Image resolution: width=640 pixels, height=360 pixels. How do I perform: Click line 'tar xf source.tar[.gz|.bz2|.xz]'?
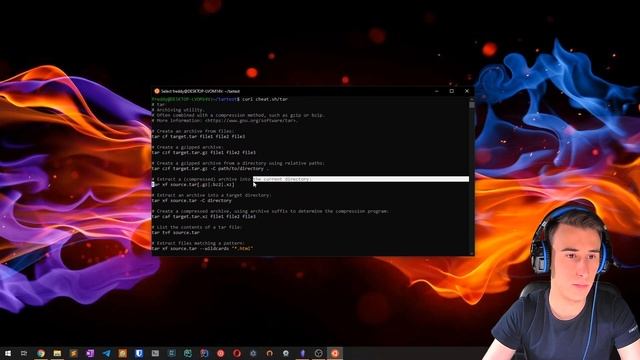tap(193, 184)
